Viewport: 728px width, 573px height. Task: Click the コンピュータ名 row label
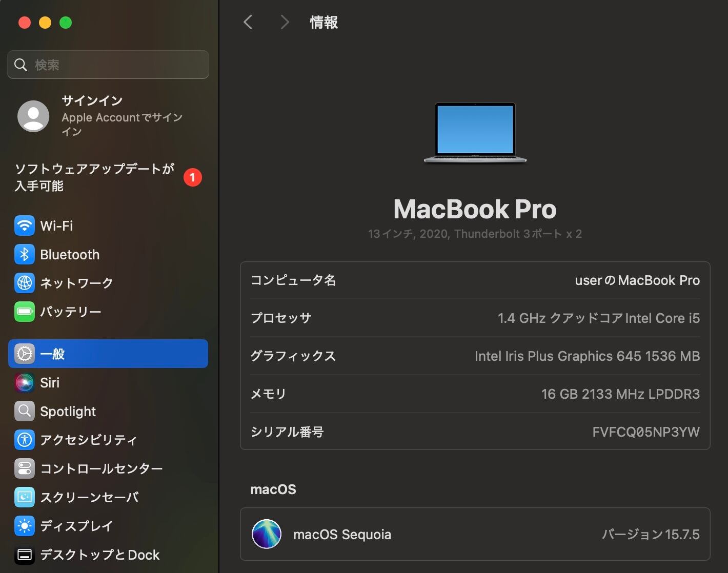point(293,280)
